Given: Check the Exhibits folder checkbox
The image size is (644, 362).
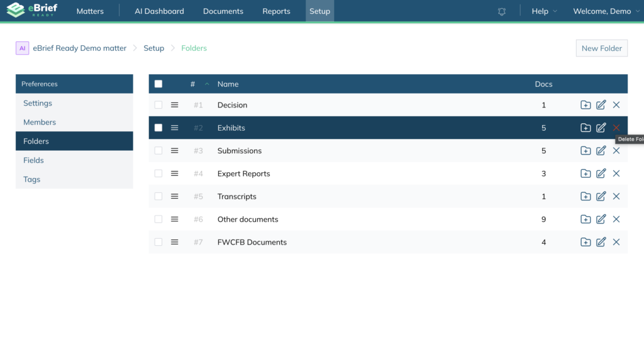Looking at the screenshot, I should click(158, 128).
